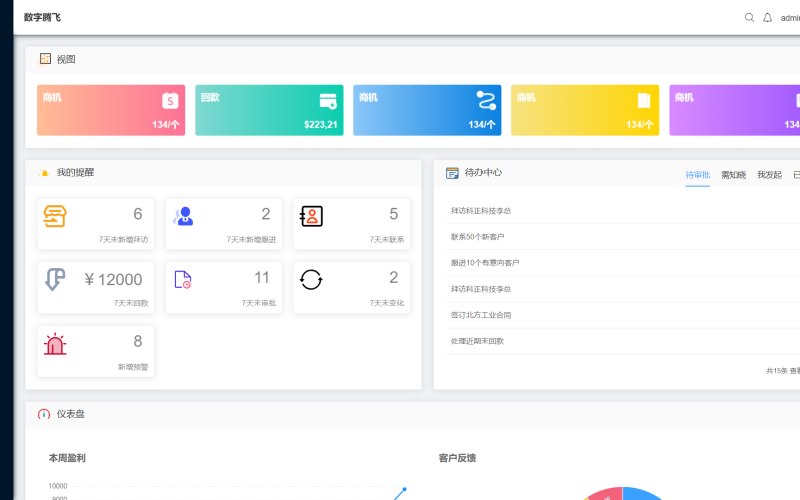Viewport: 800px width, 500px height.
Task: Click the file clock icon for 7天未审批
Action: pyautogui.click(x=183, y=280)
